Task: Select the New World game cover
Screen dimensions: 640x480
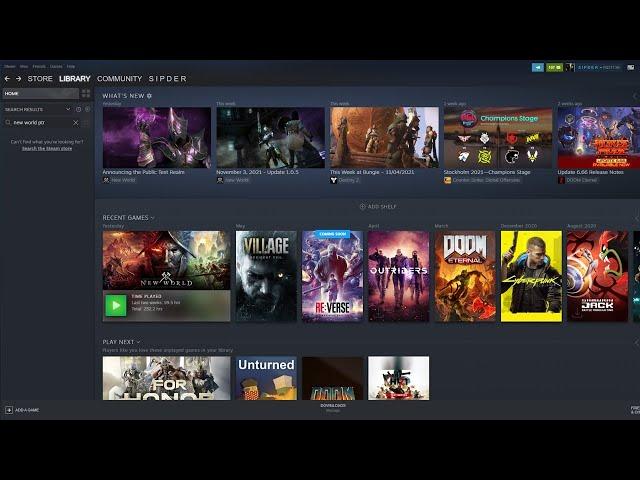Action: coord(167,260)
